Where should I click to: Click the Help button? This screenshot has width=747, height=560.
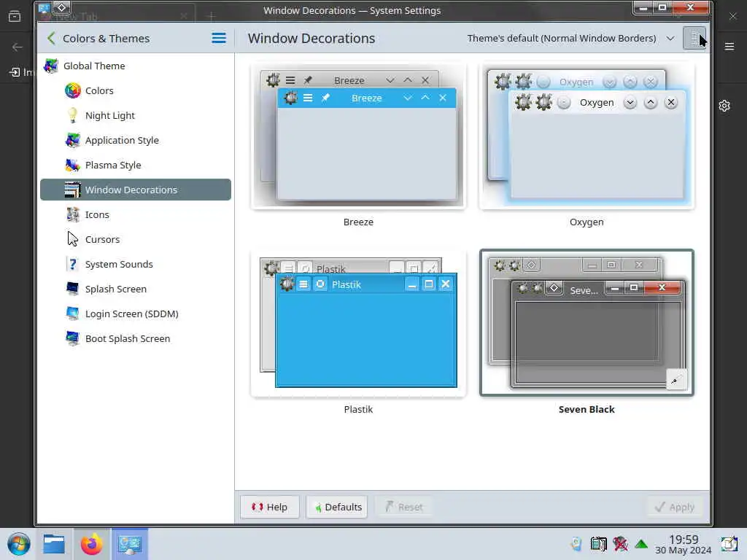pos(270,507)
